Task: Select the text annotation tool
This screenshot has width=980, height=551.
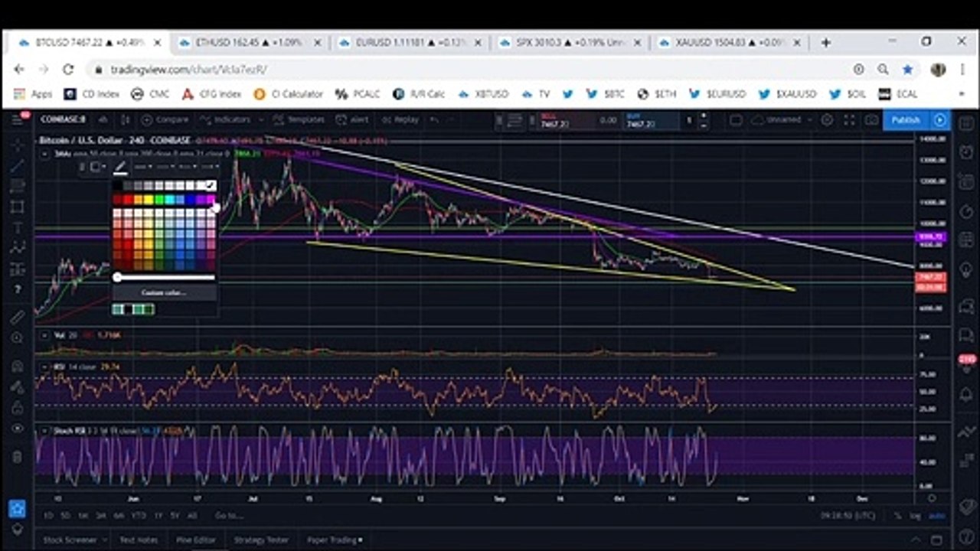Action: point(17,227)
